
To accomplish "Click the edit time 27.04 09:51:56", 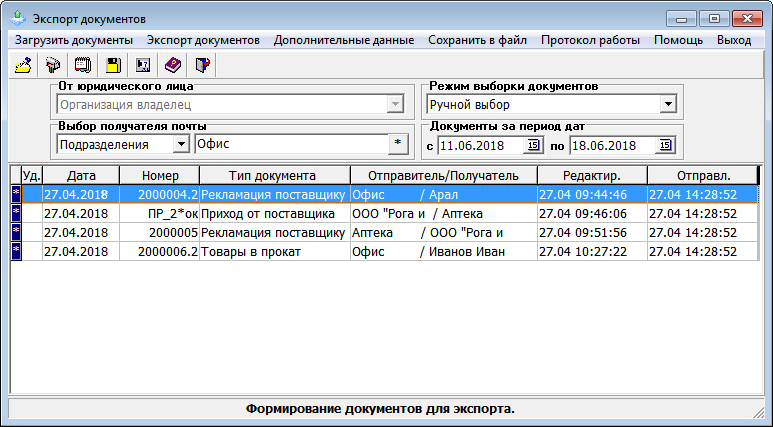I will tap(592, 232).
